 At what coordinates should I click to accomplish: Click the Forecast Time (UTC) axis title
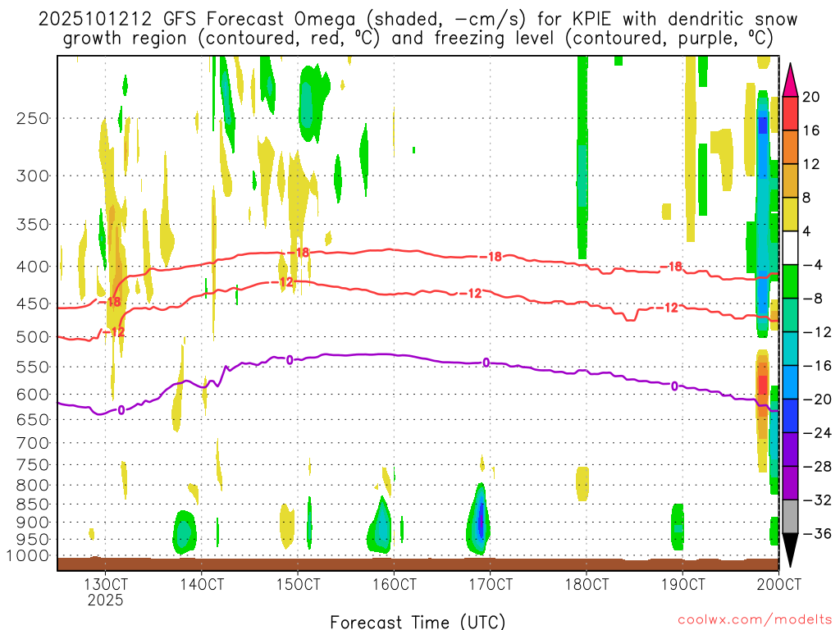tap(418, 622)
